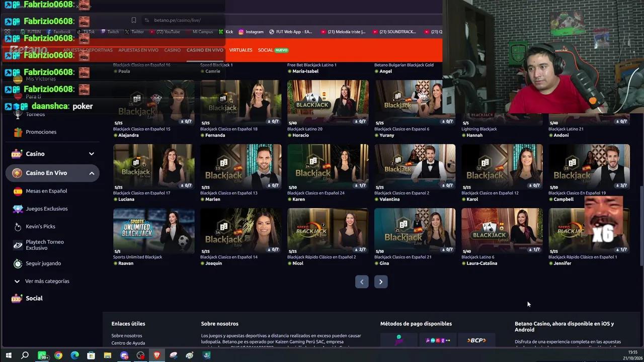Open Google Chrome from the taskbar

coord(58,355)
